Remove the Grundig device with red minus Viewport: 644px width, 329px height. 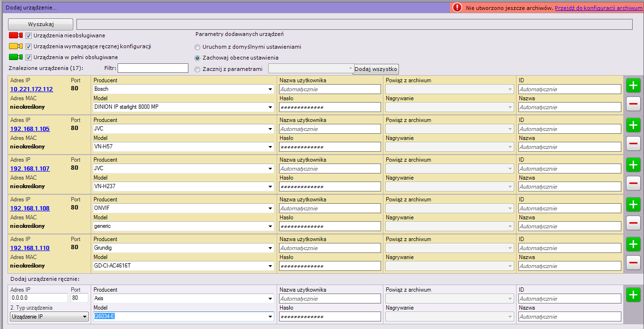click(x=633, y=262)
